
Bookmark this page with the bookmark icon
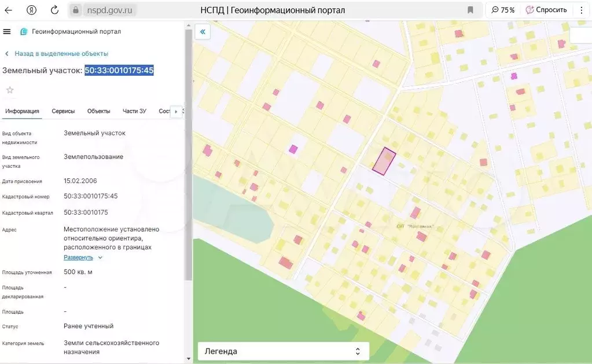470,10
